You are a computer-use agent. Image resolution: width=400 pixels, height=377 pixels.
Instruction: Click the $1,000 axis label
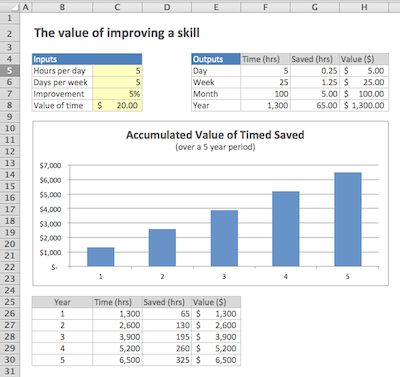[x=50, y=253]
